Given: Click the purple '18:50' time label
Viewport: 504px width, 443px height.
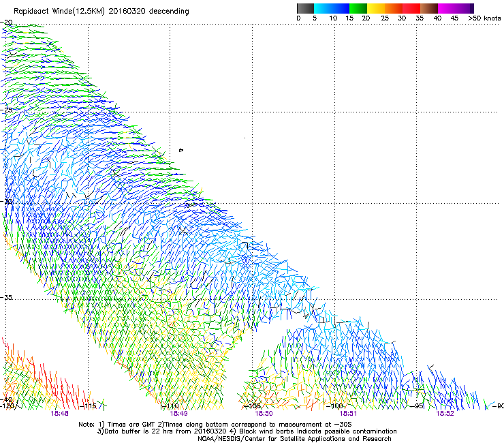Looking at the screenshot, I should pyautogui.click(x=264, y=414).
